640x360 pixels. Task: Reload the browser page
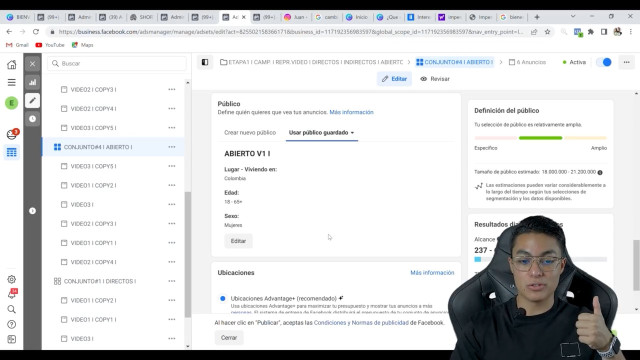pyautogui.click(x=36, y=31)
